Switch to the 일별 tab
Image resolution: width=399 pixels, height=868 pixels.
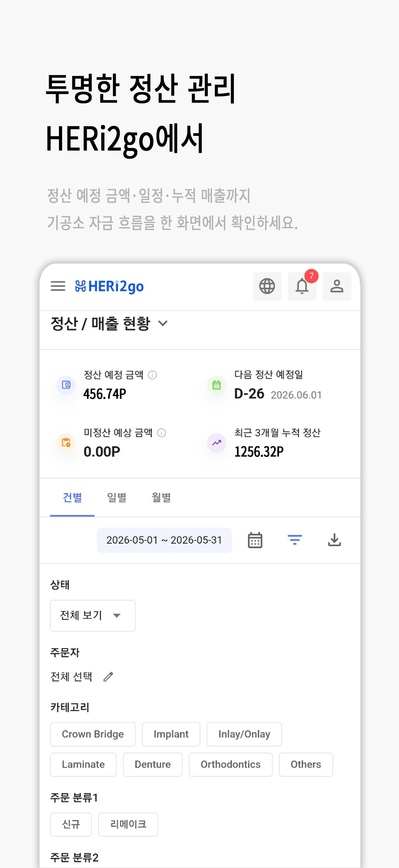(x=116, y=497)
